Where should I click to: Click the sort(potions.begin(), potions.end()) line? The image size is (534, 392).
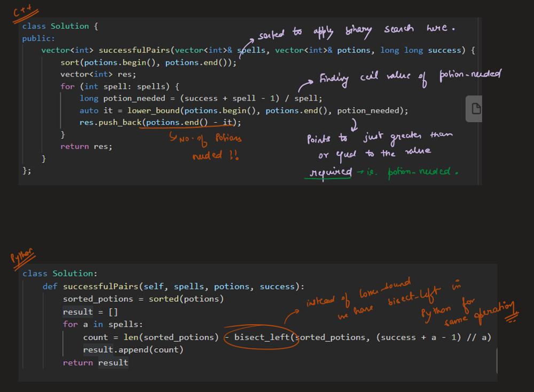148,62
